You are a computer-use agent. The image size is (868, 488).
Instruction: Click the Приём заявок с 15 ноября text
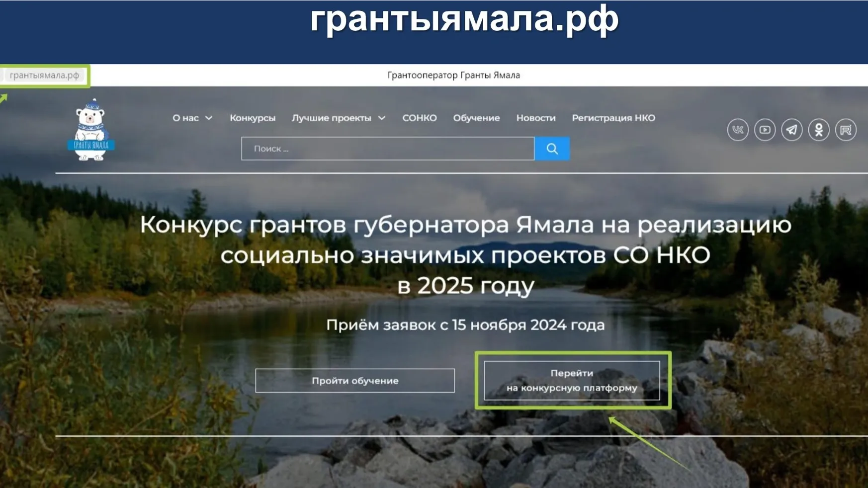pos(465,325)
